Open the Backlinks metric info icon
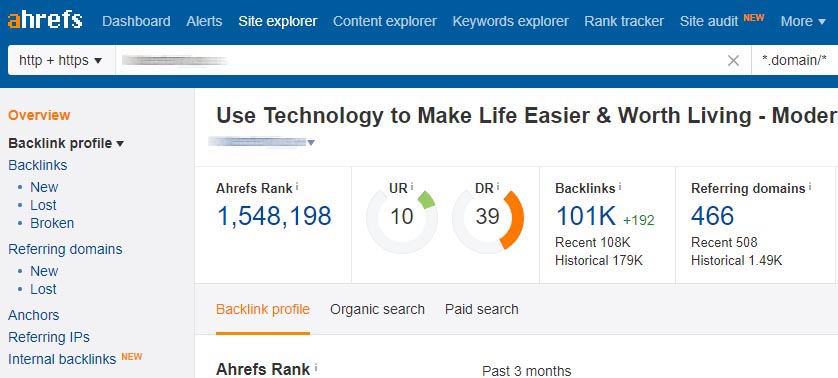 620,187
